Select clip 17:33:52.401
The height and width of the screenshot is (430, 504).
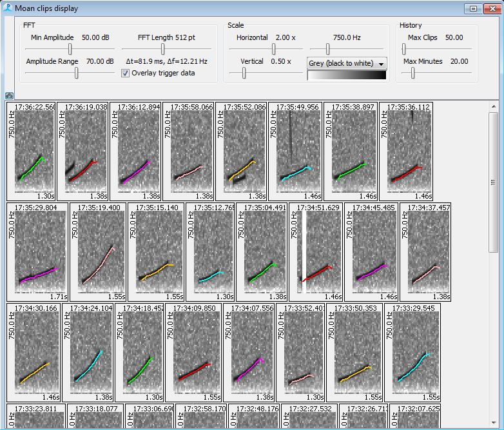click(x=300, y=353)
